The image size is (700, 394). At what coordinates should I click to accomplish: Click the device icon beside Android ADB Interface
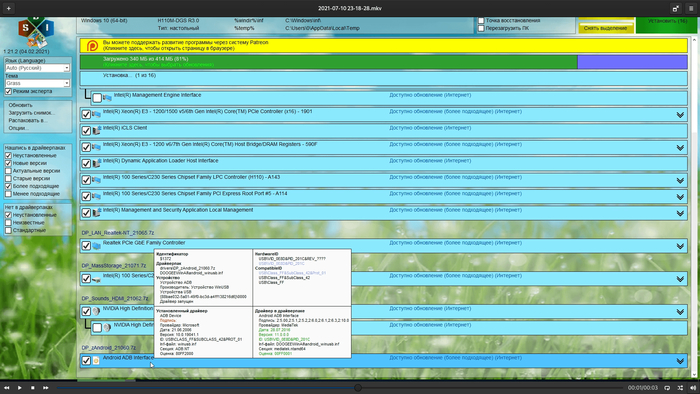click(96, 361)
